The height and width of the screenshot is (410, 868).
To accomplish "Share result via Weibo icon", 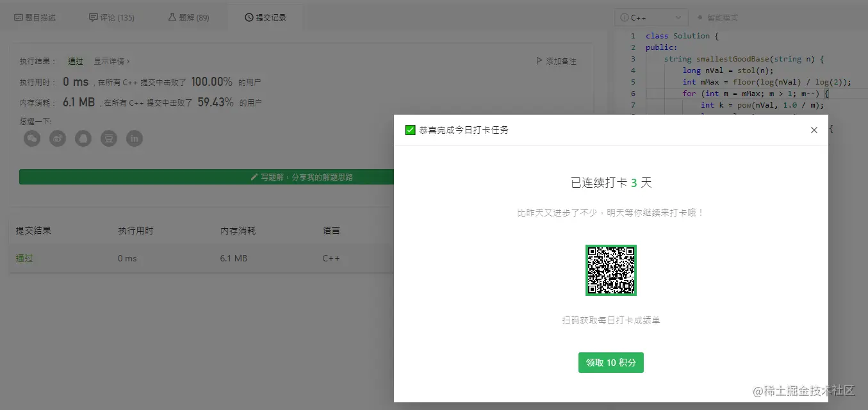I will click(58, 138).
